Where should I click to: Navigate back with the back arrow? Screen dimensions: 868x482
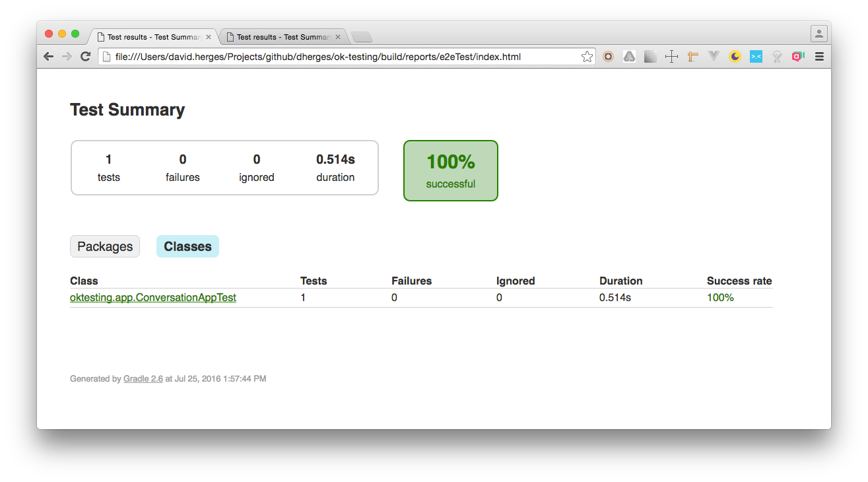(48, 56)
